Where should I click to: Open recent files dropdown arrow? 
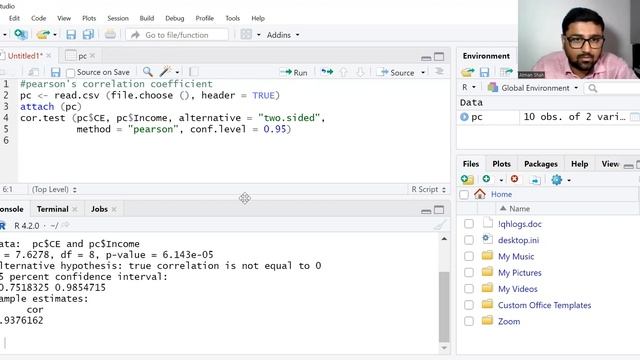tap(55, 35)
